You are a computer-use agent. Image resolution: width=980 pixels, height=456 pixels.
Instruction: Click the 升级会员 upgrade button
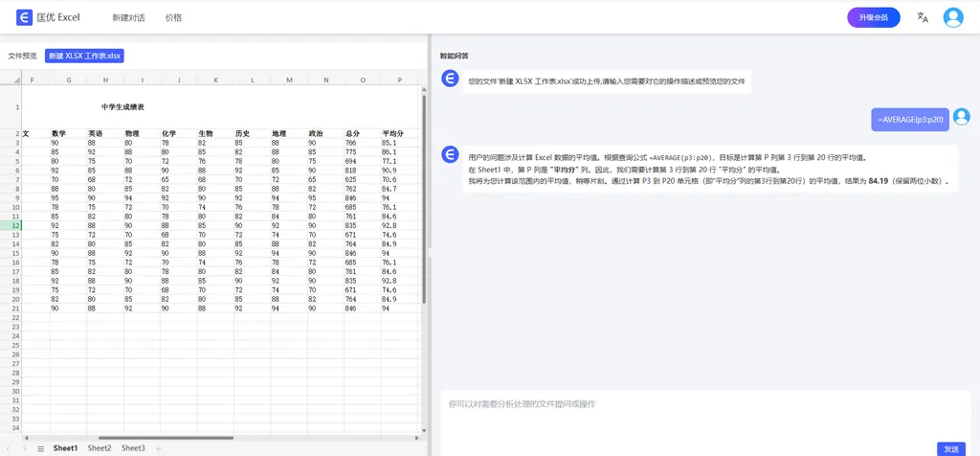873,17
